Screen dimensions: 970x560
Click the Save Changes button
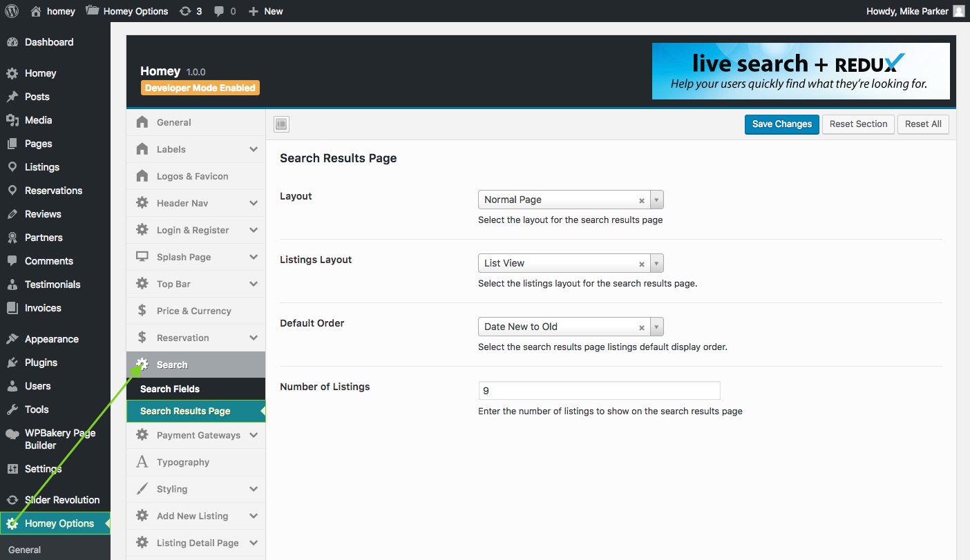pyautogui.click(x=782, y=124)
